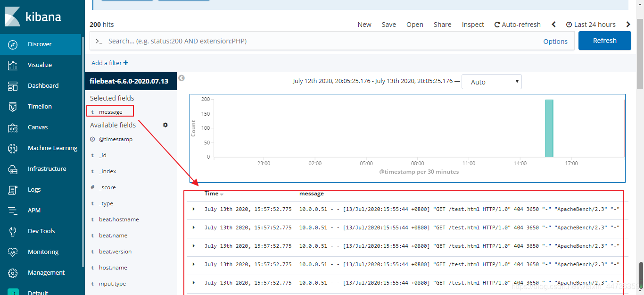Open Discover compass icon
This screenshot has width=644, height=295.
[x=13, y=44]
